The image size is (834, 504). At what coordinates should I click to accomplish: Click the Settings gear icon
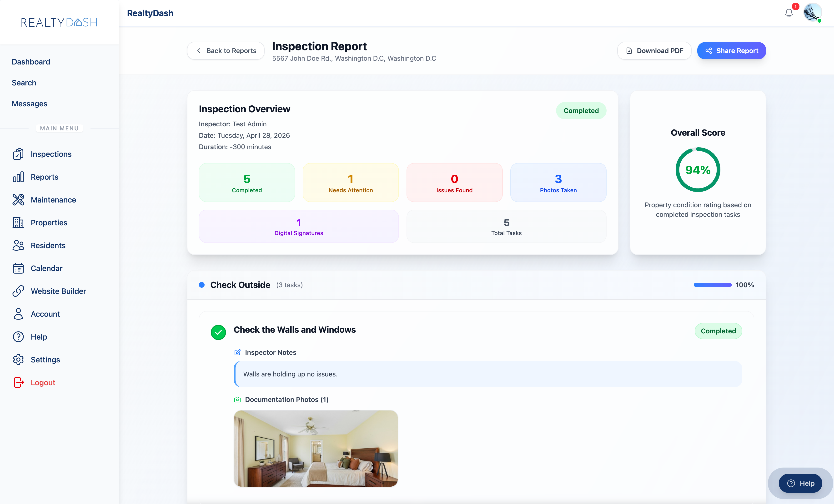point(18,360)
